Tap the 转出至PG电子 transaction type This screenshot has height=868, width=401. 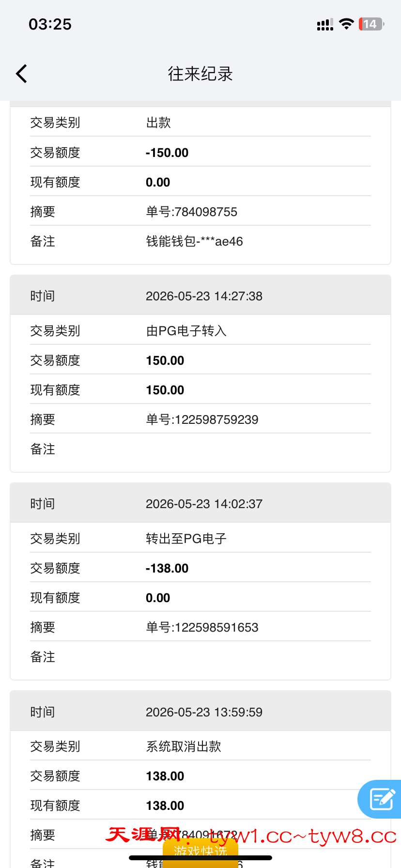[x=186, y=539]
